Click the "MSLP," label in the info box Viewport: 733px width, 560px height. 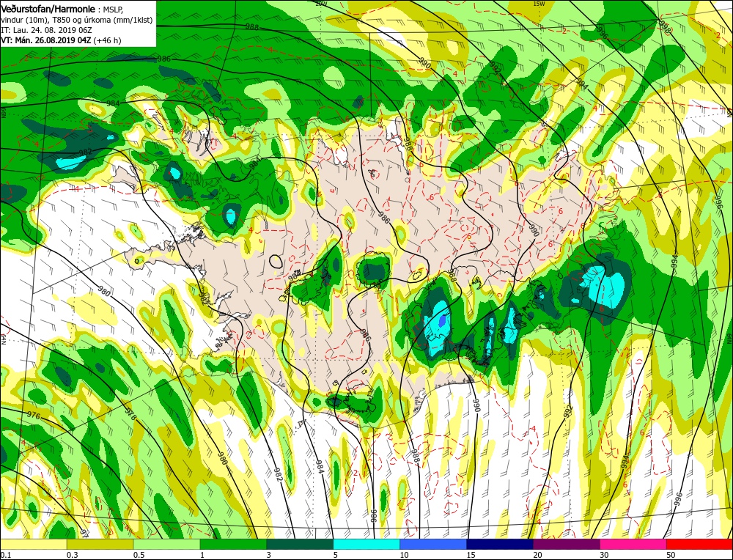click(113, 10)
